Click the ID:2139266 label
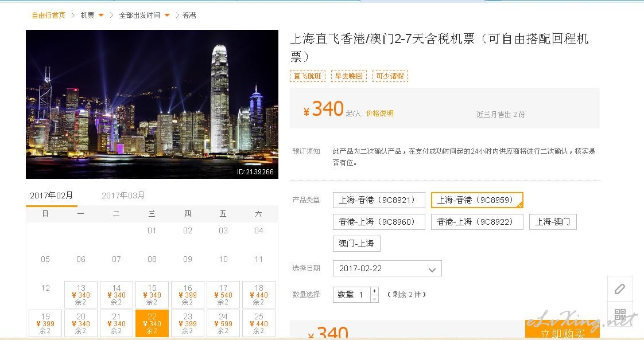Viewport: 644px width, 340px height. (255, 172)
